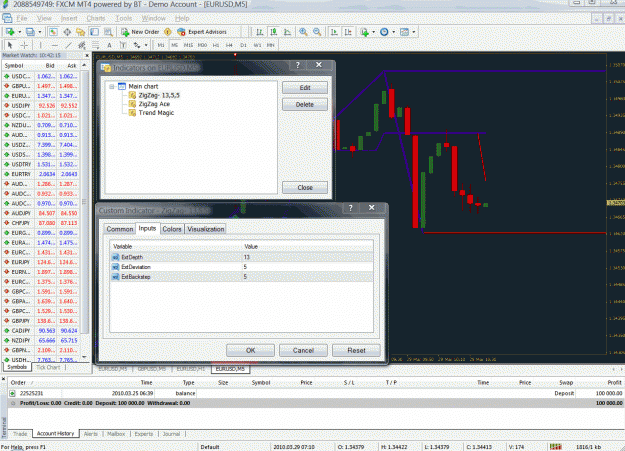Switch to M1 timeframe
Viewport: 625px width, 451px height.
(161, 45)
